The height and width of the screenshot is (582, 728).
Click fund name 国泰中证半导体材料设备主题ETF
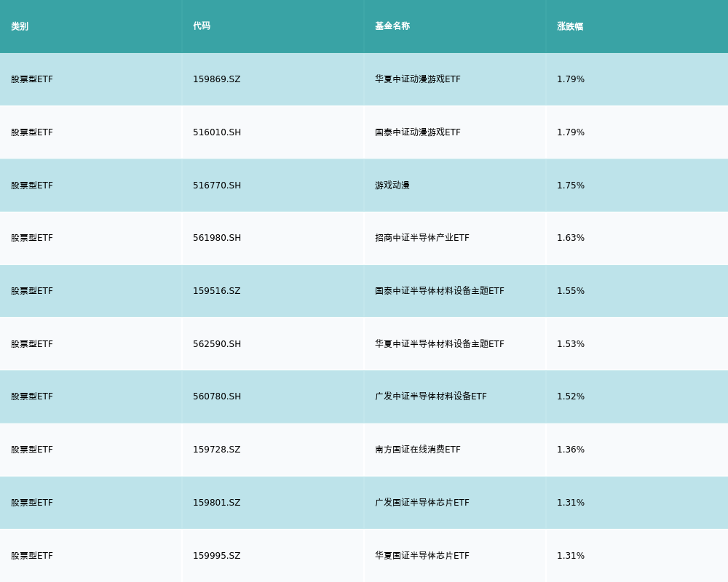[x=440, y=291]
